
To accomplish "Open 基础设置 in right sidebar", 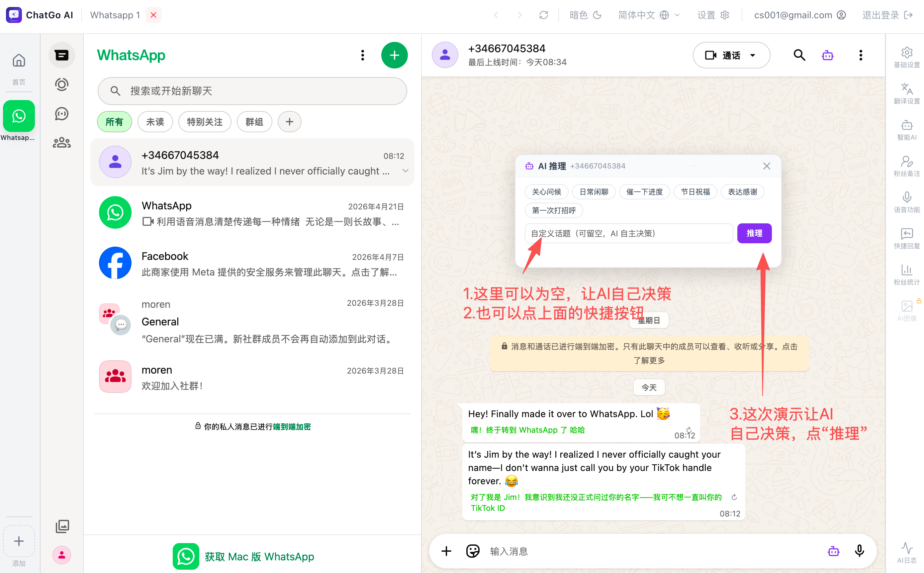I will point(907,57).
